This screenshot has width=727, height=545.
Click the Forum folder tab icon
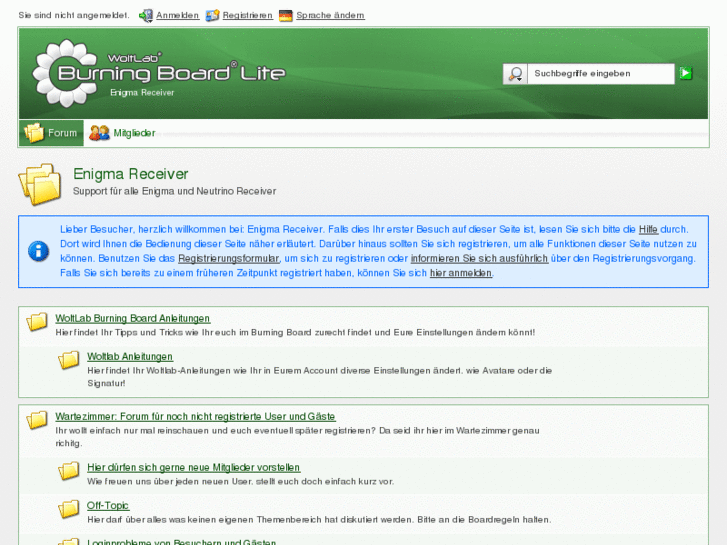(x=34, y=133)
